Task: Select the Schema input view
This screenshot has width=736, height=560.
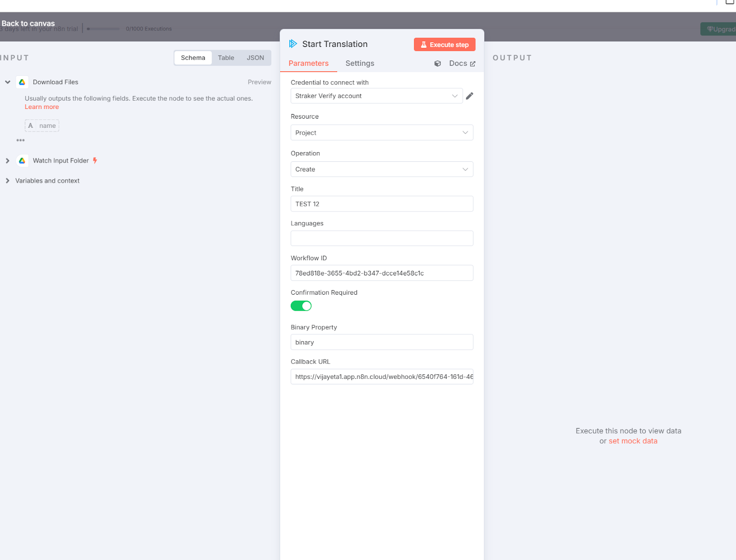Action: pos(193,58)
